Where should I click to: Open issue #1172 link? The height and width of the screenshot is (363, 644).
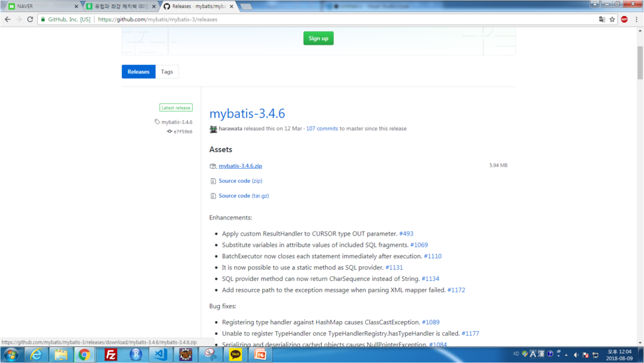(x=456, y=290)
